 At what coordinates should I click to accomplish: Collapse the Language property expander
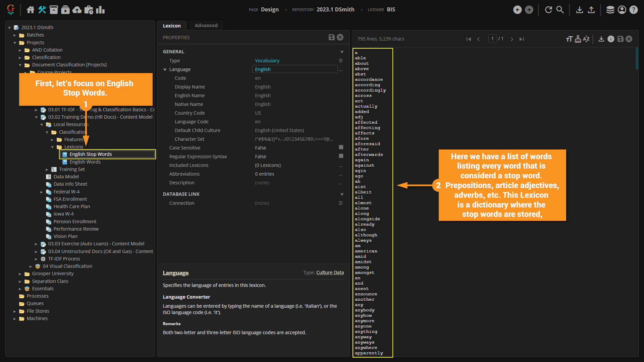[x=165, y=69]
